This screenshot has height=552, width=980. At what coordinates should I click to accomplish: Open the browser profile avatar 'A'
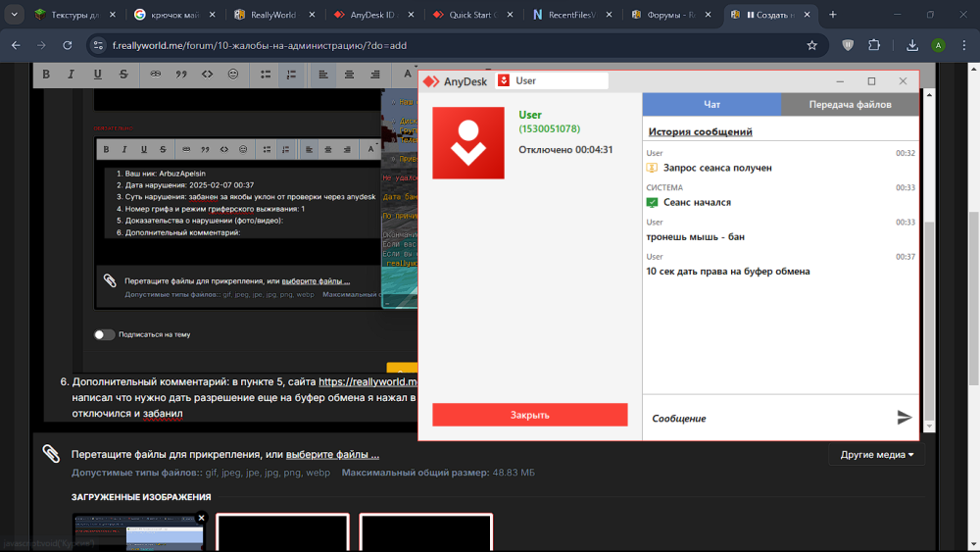(x=938, y=45)
